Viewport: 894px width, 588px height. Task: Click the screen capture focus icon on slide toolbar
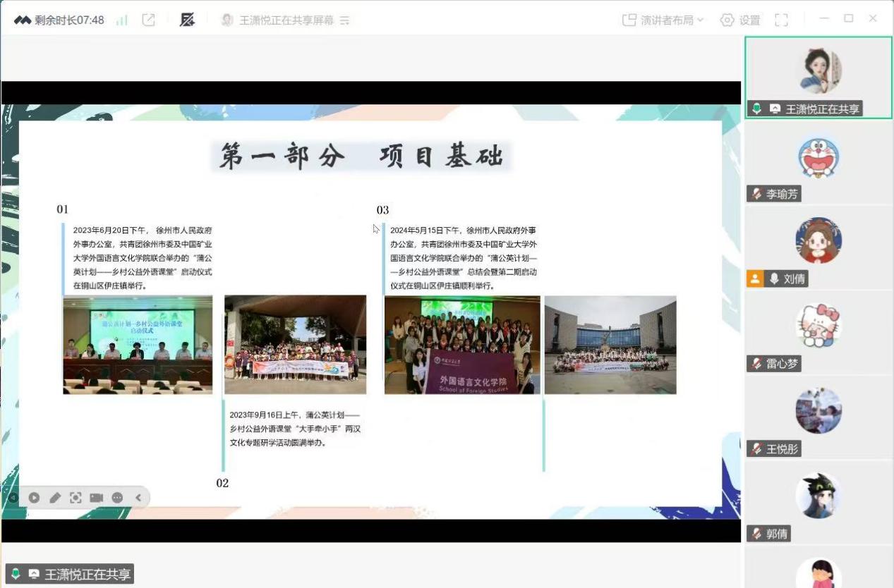(x=75, y=498)
